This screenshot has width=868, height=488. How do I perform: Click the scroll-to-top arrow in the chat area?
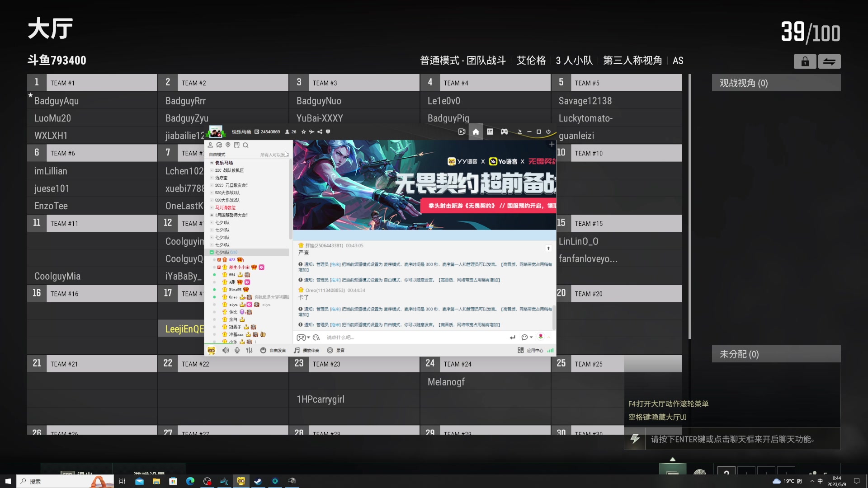pos(548,248)
